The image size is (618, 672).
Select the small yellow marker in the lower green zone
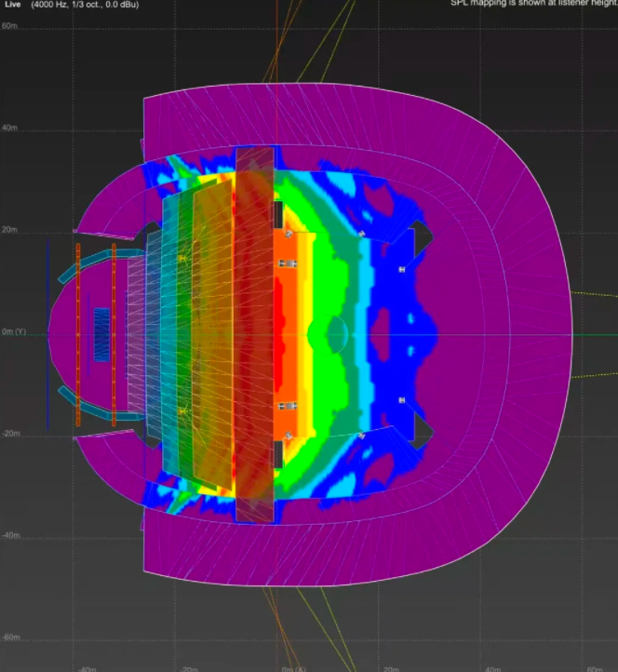tap(182, 410)
